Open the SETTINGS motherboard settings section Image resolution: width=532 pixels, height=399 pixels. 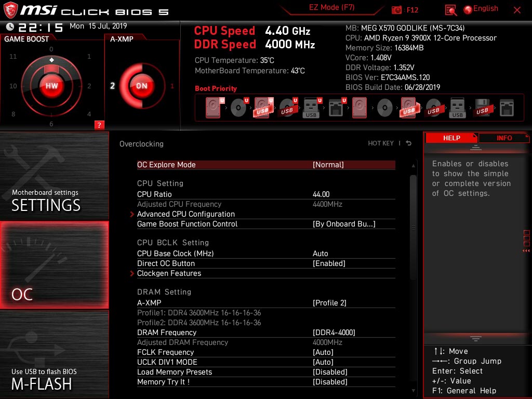54,176
